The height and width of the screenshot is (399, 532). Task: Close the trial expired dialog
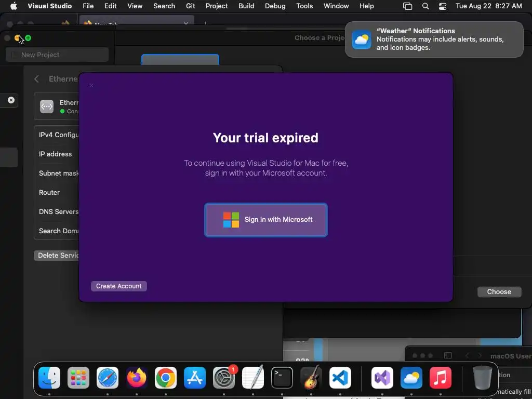[91, 86]
